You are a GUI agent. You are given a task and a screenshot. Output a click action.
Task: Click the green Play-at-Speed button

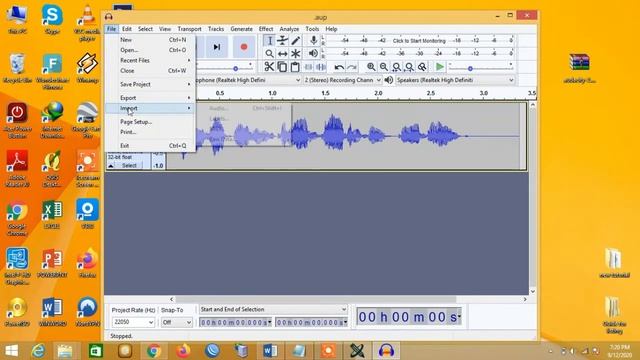(x=440, y=67)
